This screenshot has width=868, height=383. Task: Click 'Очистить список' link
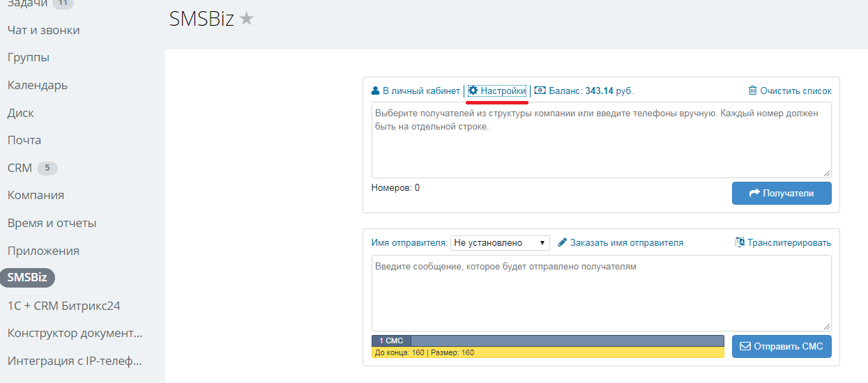pos(795,91)
